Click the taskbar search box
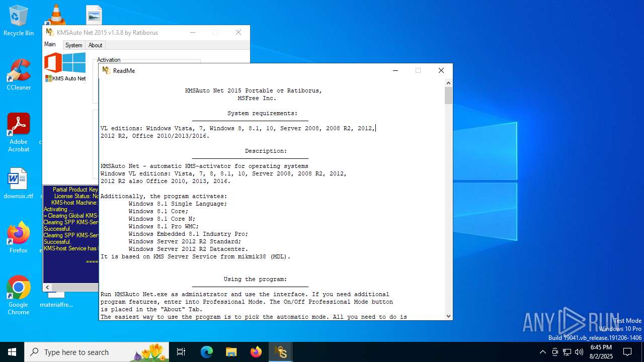 97,352
